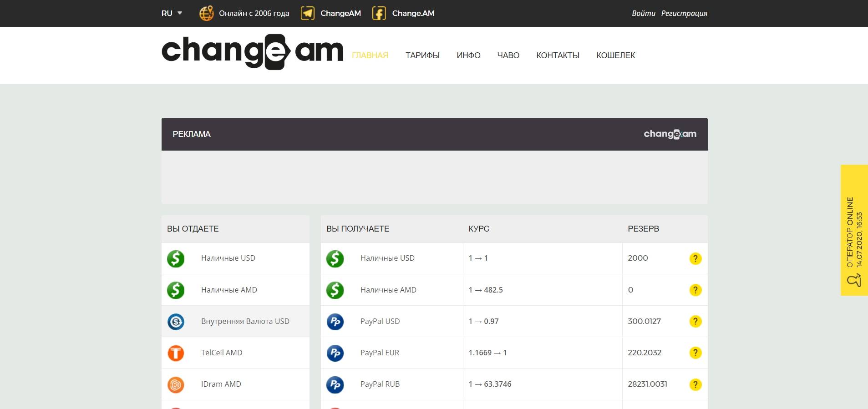Click the reserve value '2000'
This screenshot has width=868, height=409.
click(x=638, y=258)
